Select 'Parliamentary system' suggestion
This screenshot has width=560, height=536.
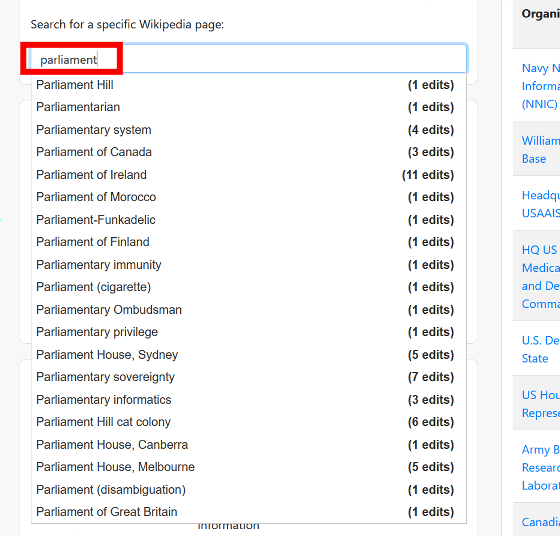249,130
